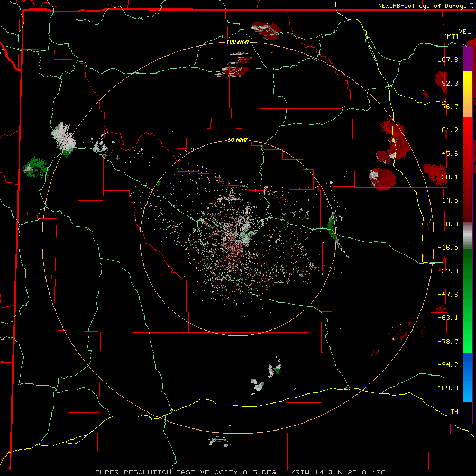Click the 92.3 velocity scale value

click(x=450, y=83)
